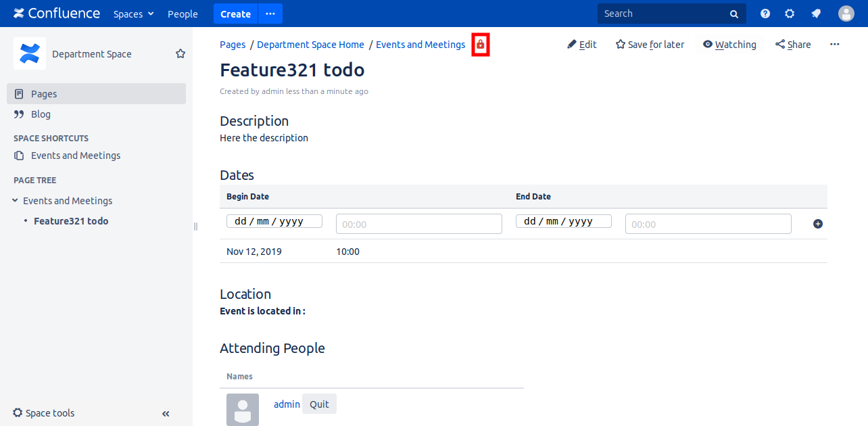The height and width of the screenshot is (426, 868).
Task: Star the Department Space as favorite
Action: point(180,54)
